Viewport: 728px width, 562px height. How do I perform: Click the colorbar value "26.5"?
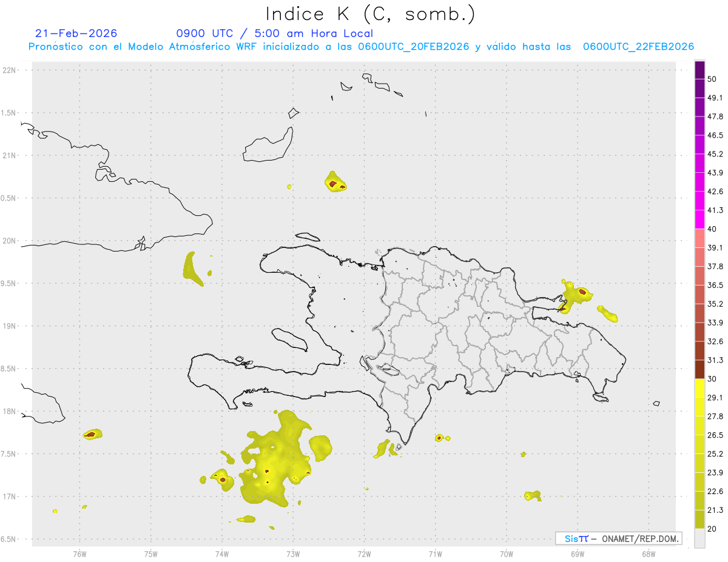[x=715, y=435]
